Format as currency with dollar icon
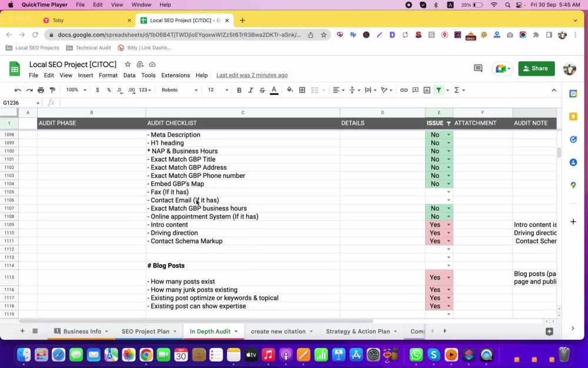Viewport: 588px width, 368px height. (98, 90)
